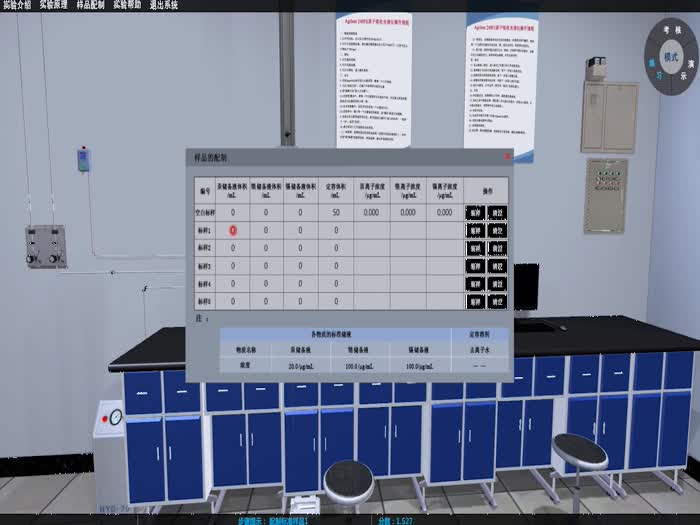The height and width of the screenshot is (525, 700).
Task: Click the gas pressure regulator on left wall
Action: 46,243
